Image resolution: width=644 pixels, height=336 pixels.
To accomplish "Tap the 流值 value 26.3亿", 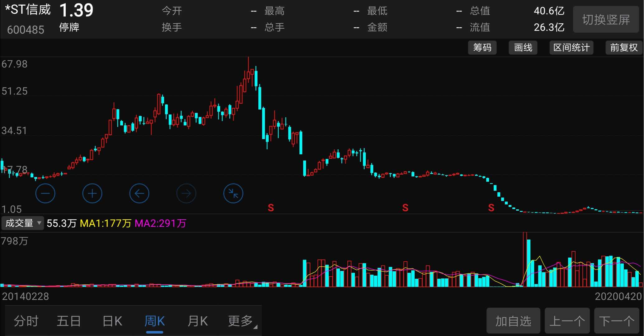I will (549, 27).
